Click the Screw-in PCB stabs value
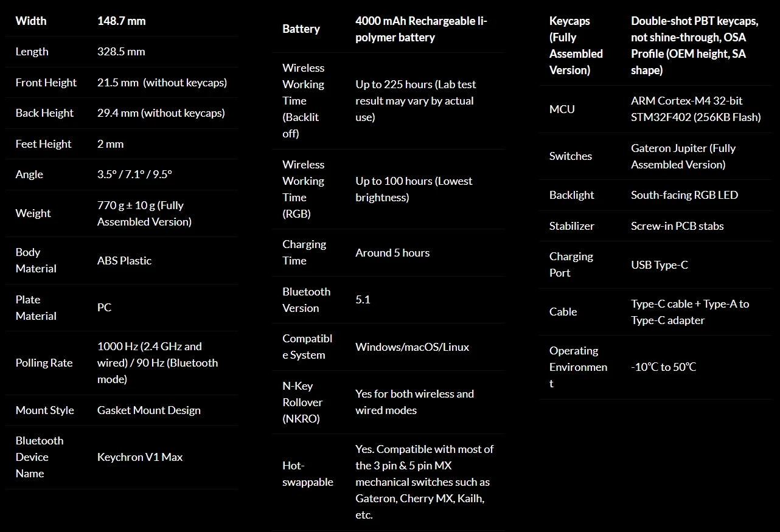 click(677, 226)
